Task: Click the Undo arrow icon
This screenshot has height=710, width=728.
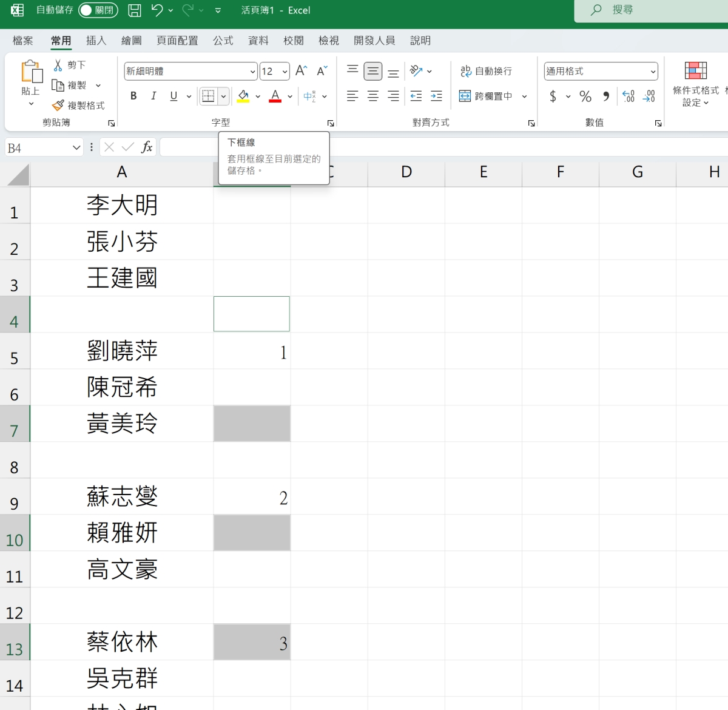Action: pyautogui.click(x=157, y=10)
